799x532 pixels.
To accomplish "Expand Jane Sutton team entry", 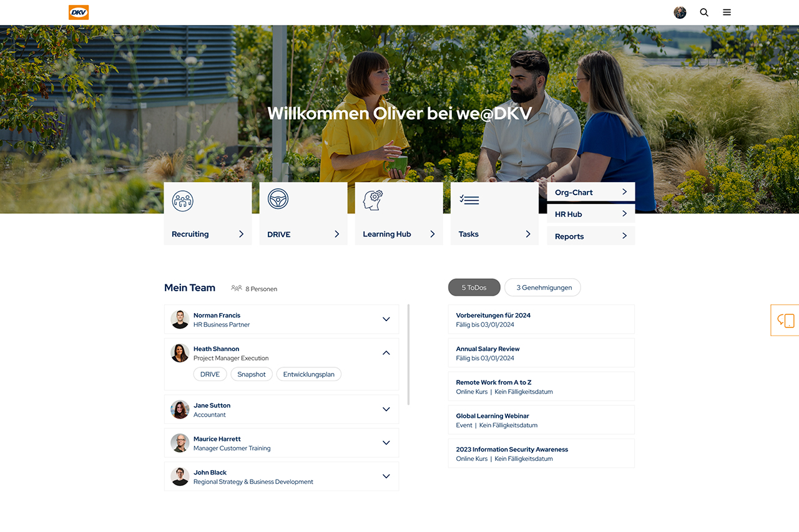I will coord(386,409).
